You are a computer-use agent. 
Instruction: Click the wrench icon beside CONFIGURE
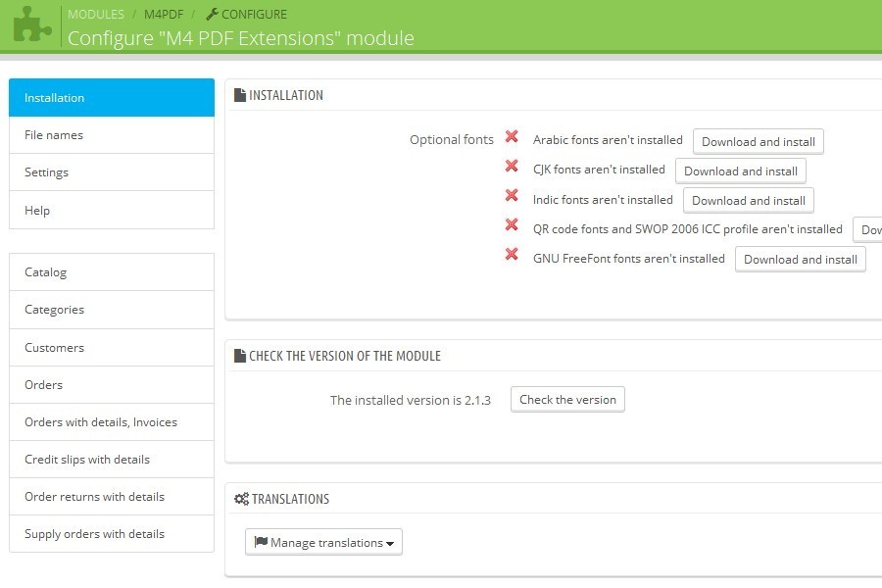pos(212,14)
